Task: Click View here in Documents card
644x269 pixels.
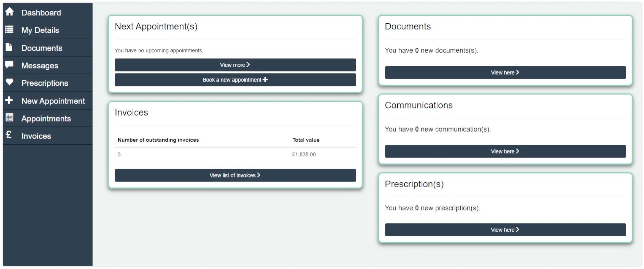Action: 505,72
